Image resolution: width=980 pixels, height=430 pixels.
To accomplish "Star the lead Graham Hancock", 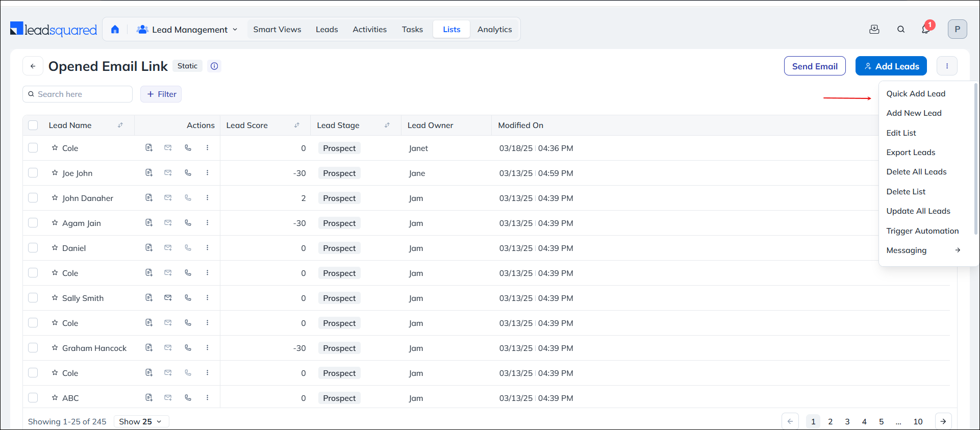I will [55, 348].
